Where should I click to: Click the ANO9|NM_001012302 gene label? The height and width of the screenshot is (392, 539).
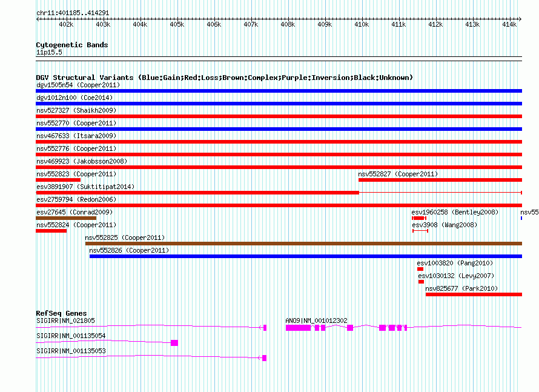click(x=316, y=321)
